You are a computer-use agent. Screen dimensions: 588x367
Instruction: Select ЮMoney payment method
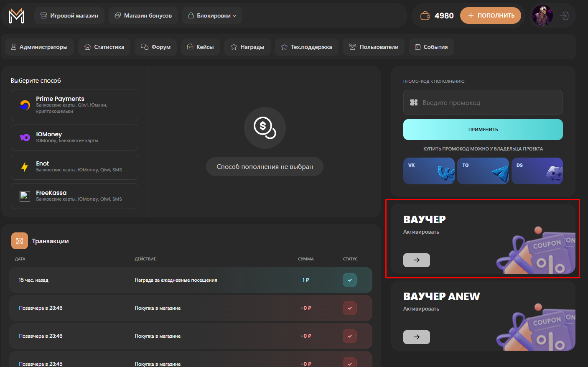(x=74, y=138)
